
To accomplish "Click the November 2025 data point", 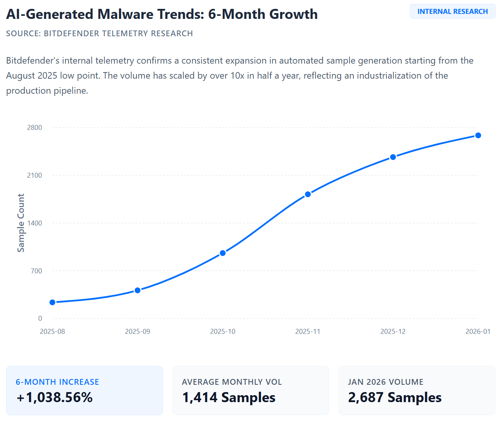I will point(308,194).
